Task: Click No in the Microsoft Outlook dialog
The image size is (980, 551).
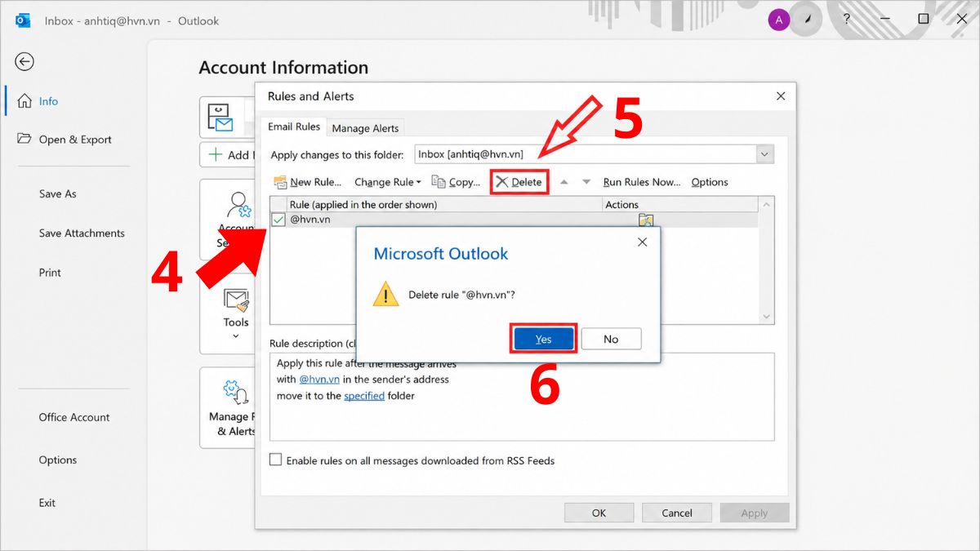Action: click(x=611, y=340)
